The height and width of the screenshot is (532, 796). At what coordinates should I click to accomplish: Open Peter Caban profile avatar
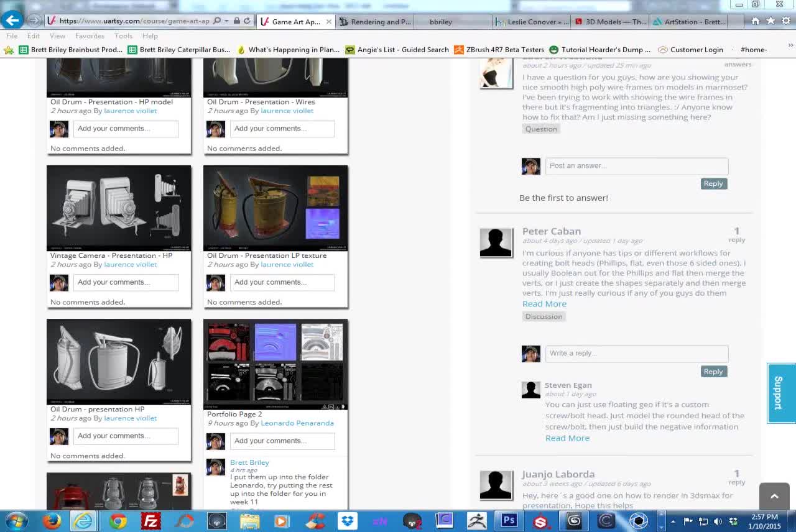coord(496,242)
